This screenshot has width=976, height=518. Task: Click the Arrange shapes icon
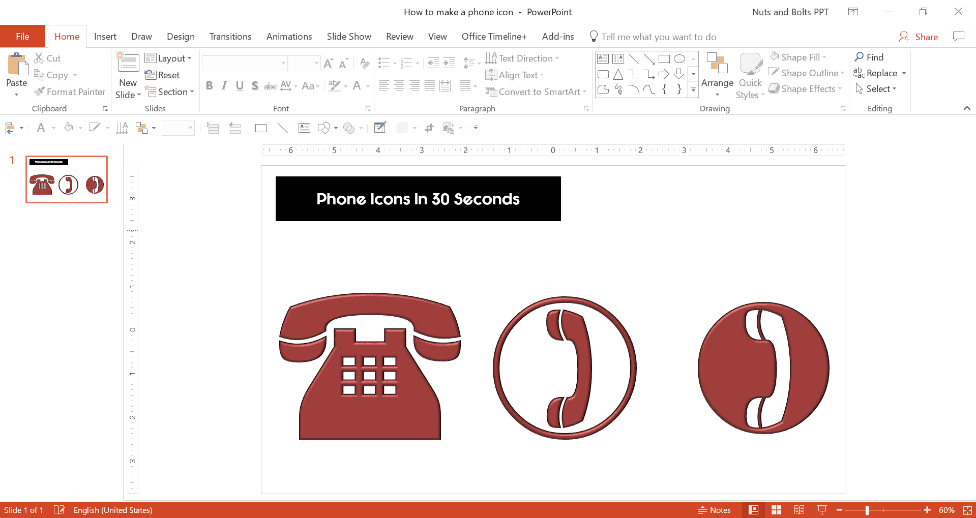tap(717, 64)
